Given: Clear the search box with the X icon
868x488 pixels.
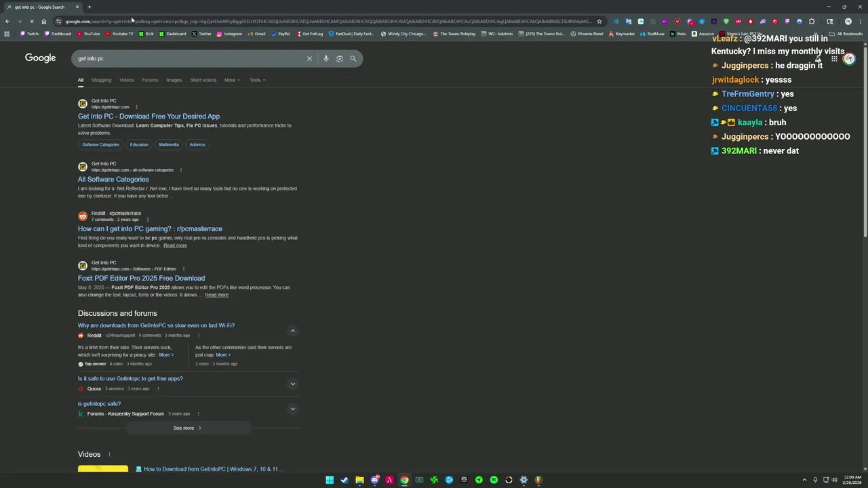Looking at the screenshot, I should [x=309, y=58].
